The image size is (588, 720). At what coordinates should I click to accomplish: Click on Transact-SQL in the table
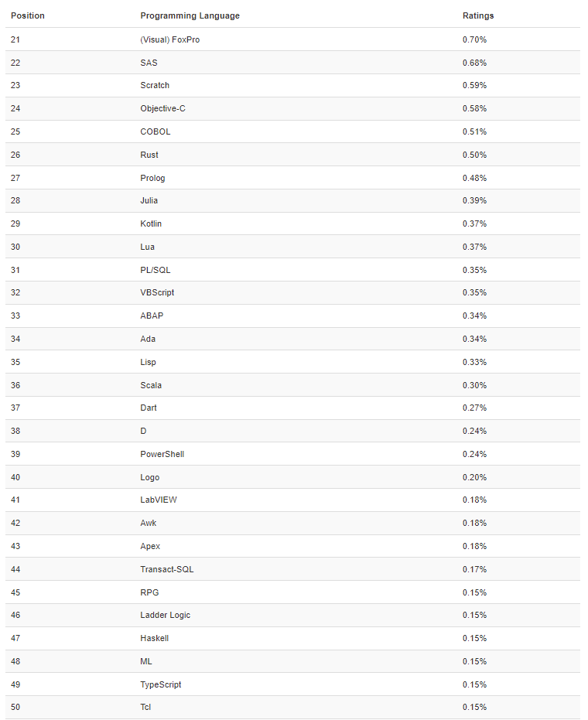click(x=167, y=569)
